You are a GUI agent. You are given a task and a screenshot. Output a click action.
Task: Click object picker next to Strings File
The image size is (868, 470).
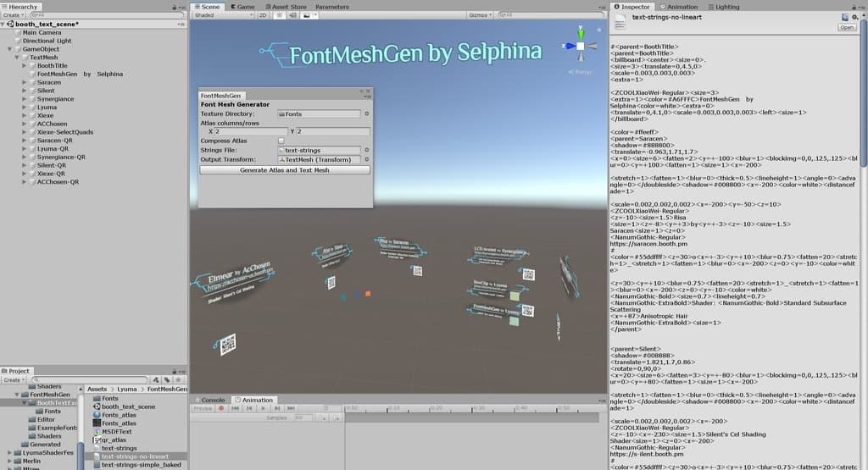click(367, 150)
